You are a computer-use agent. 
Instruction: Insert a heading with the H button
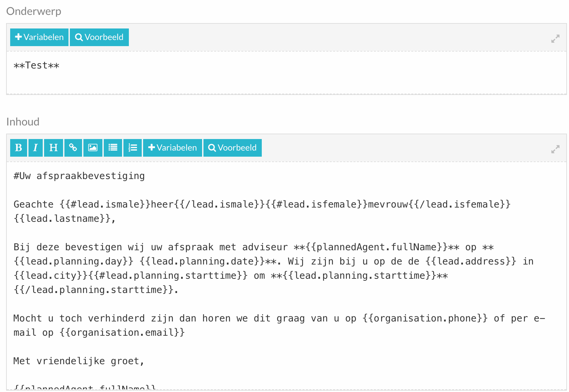[54, 148]
